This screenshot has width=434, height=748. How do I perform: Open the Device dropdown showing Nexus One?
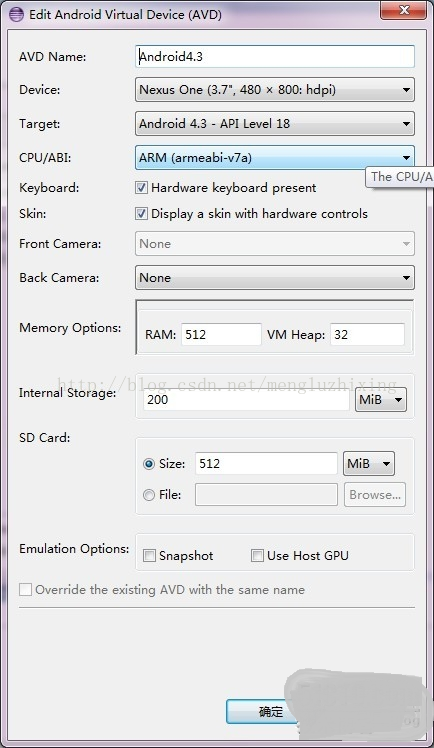pyautogui.click(x=275, y=90)
